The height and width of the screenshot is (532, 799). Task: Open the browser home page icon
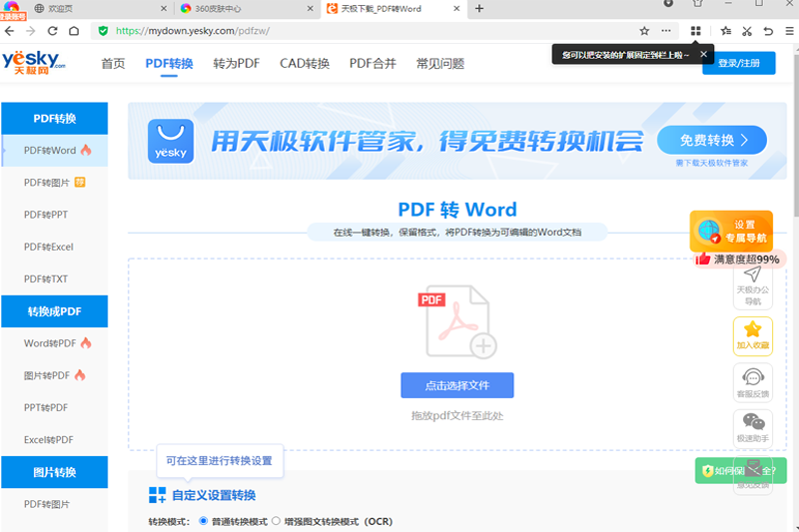pos(74,31)
